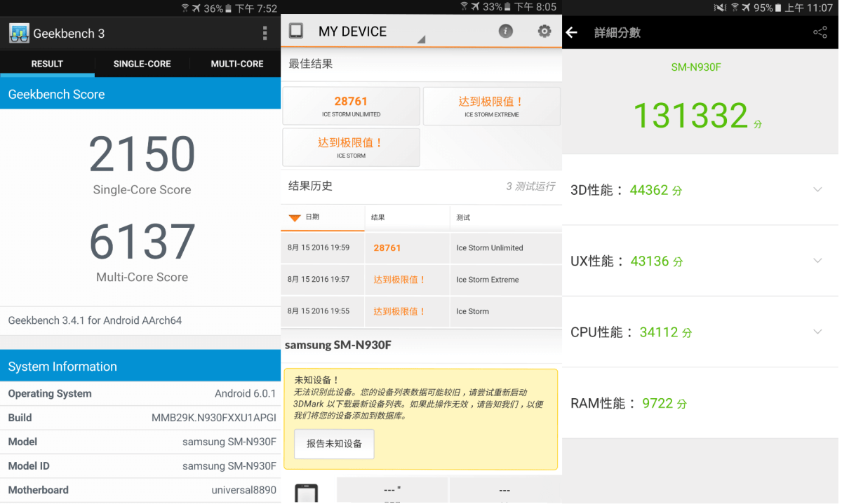
Task: Tap the phone thumbnail below the warning box
Action: (307, 493)
